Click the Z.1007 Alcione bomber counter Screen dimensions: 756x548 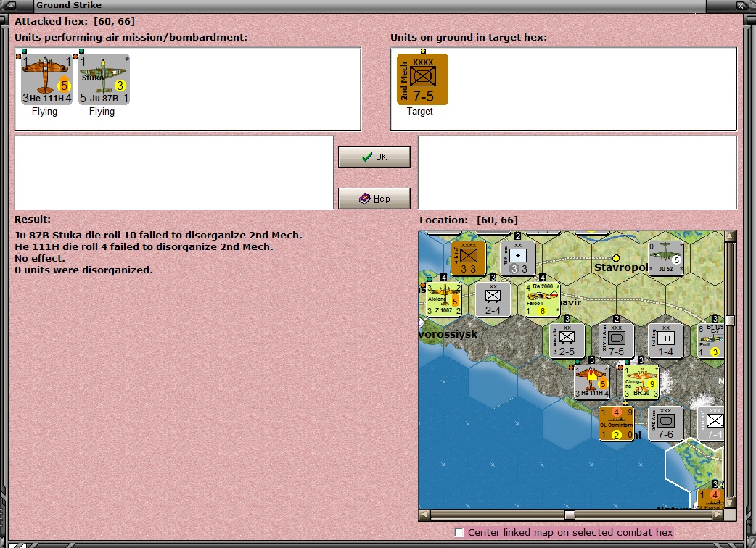tap(443, 299)
